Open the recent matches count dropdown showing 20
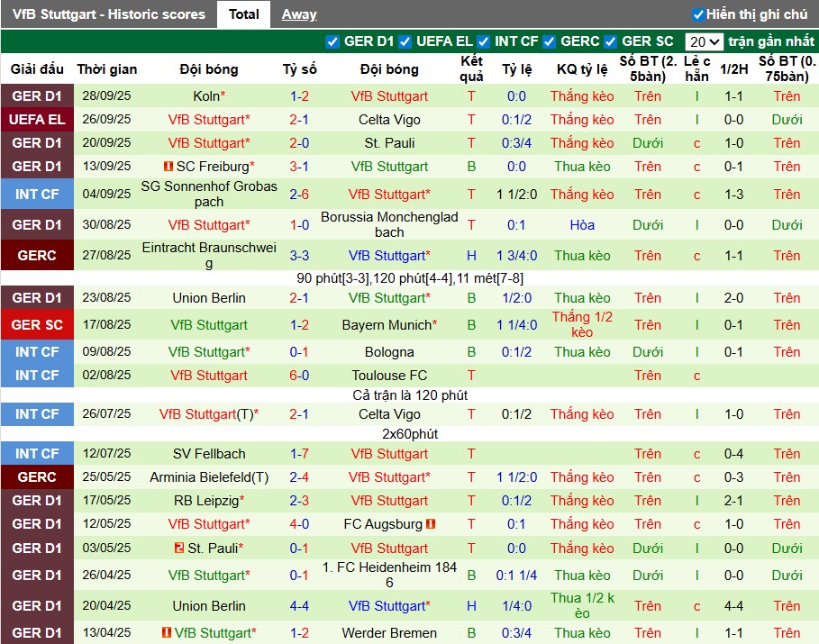Screen dimensions: 819x644 click(702, 41)
